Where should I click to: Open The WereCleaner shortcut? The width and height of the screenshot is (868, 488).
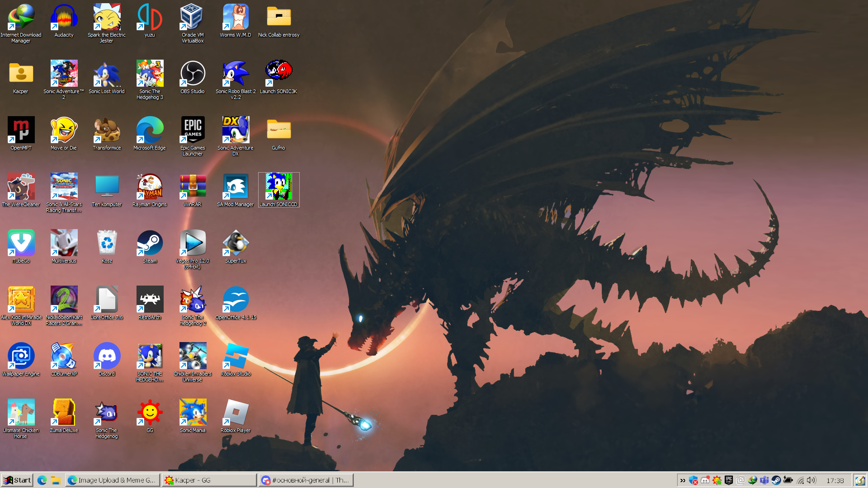(21, 190)
